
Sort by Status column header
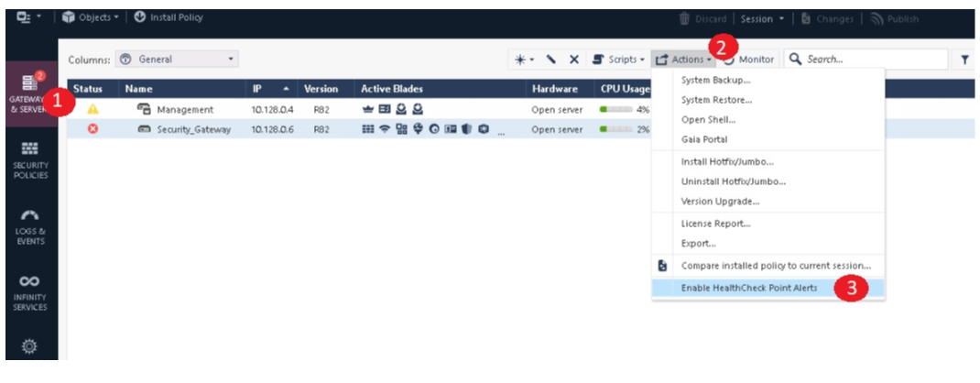point(88,90)
